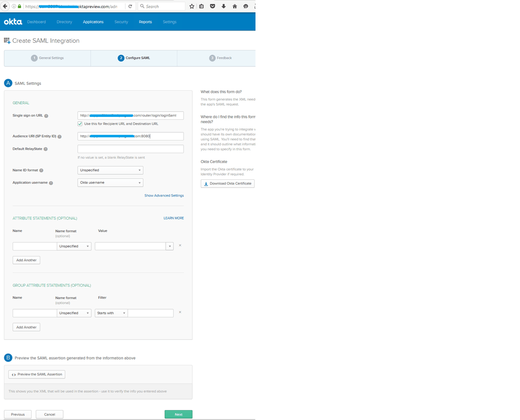
Task: Click the Okta logo
Action: (x=13, y=22)
